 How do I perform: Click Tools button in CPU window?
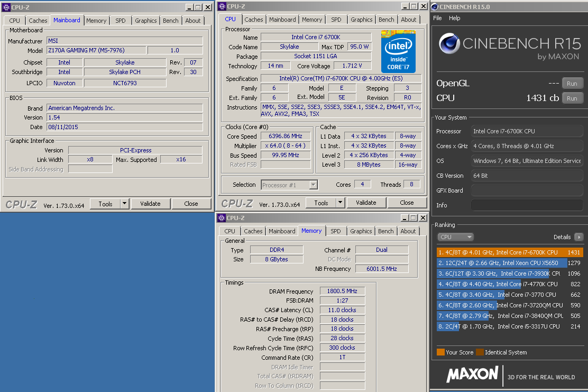[321, 203]
